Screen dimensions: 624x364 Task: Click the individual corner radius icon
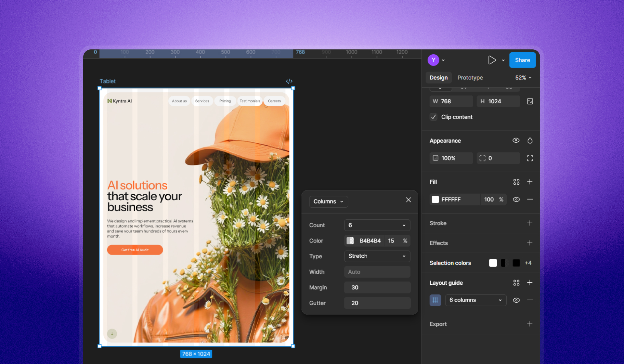point(530,158)
